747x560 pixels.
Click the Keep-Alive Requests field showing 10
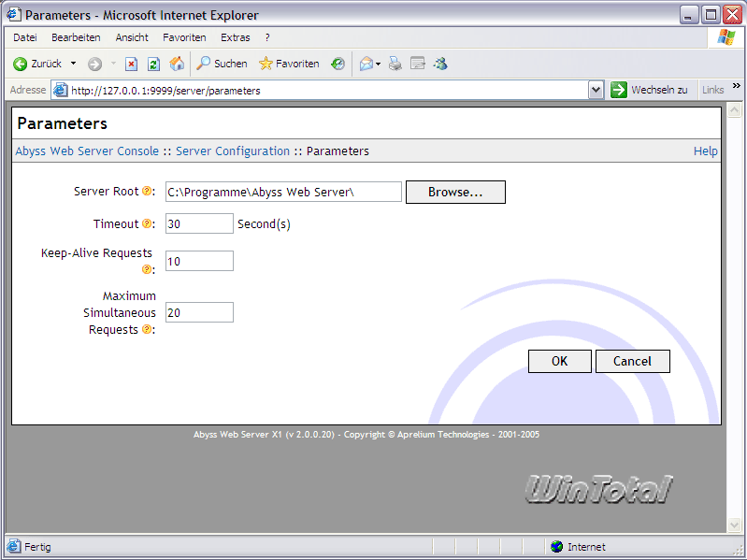(x=199, y=261)
